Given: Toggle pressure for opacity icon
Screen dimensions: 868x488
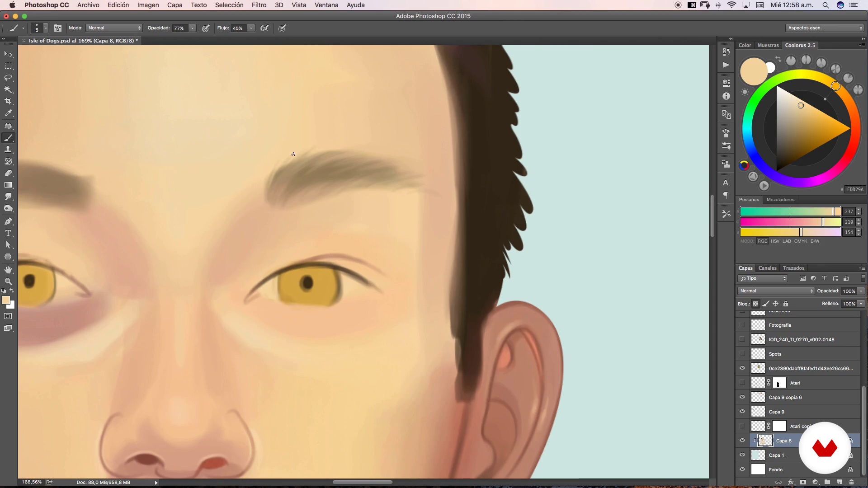Looking at the screenshot, I should [x=206, y=28].
